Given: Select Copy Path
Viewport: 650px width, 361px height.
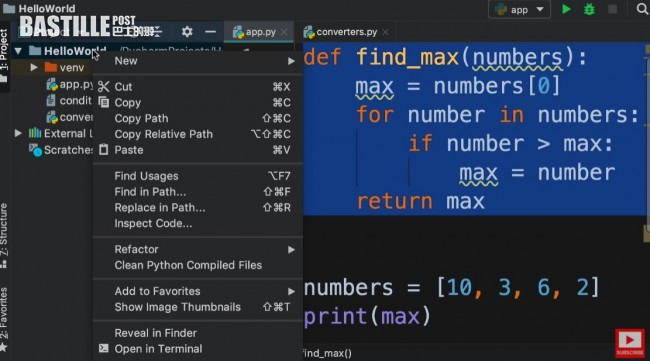Looking at the screenshot, I should 198,118.
